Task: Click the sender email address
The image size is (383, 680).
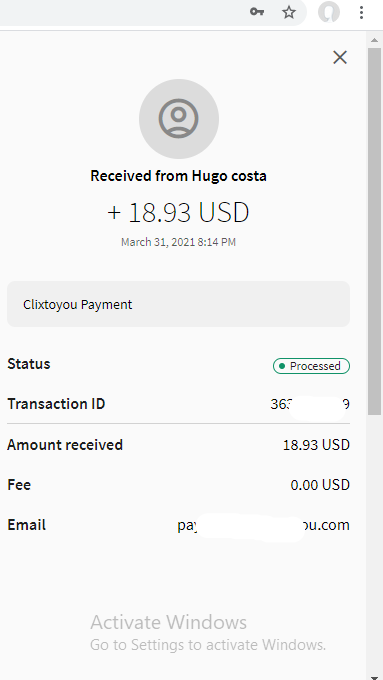Action: coord(263,525)
